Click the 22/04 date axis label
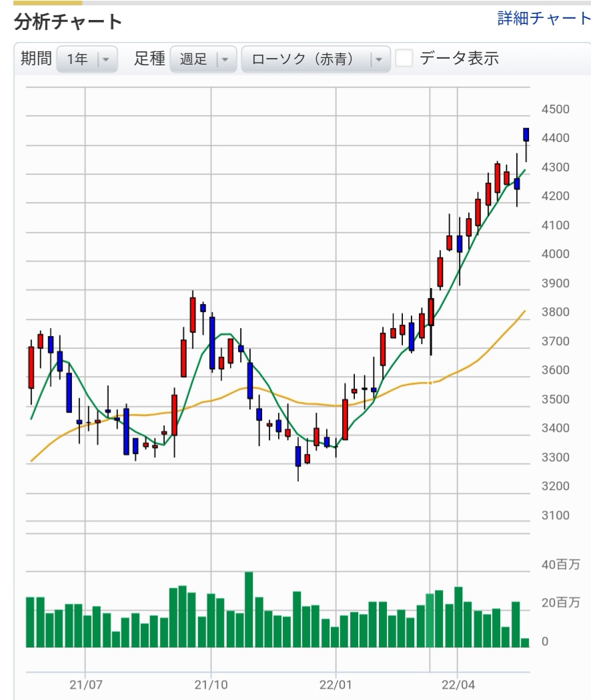This screenshot has width=591, height=700. [458, 685]
